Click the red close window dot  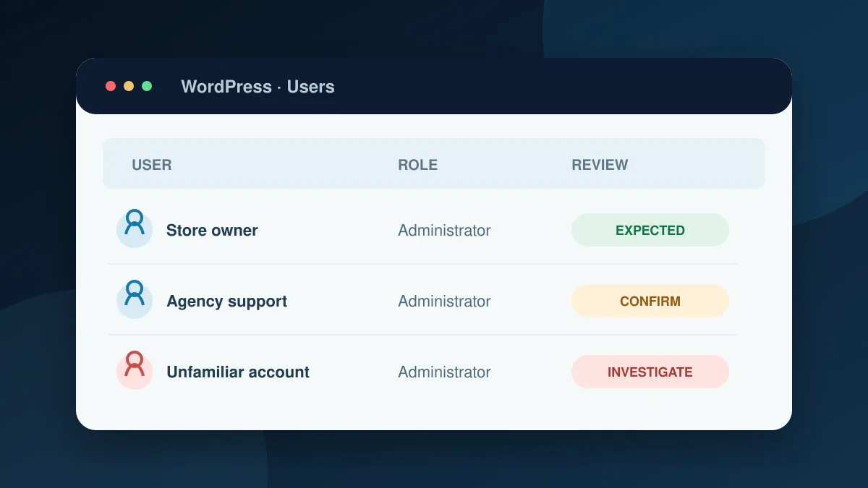(111, 86)
